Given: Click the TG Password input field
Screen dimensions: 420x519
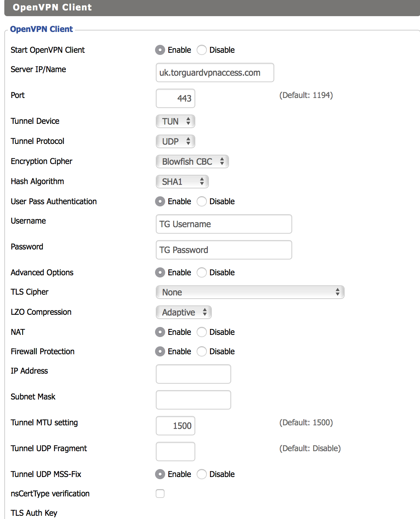Looking at the screenshot, I should click(224, 250).
